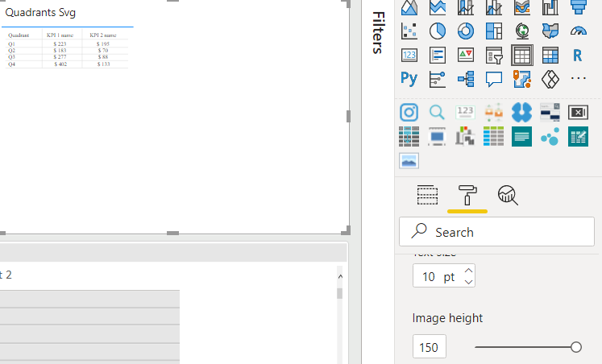This screenshot has width=602, height=364.
Task: Select the Key influencers visual
Action: point(438,80)
